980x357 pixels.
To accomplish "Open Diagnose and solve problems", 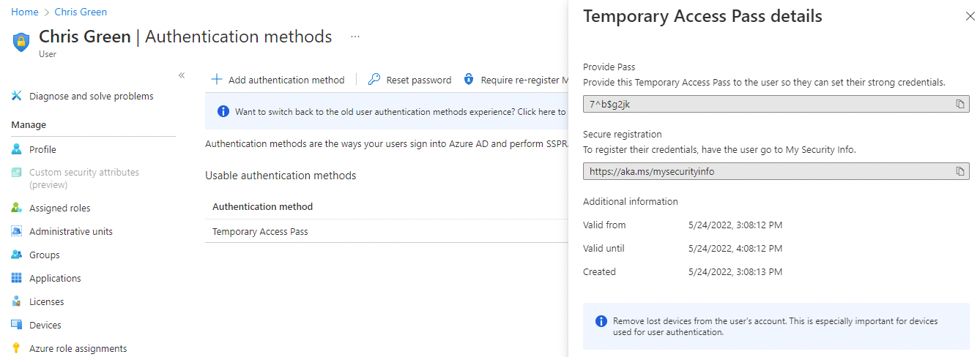I will coord(91,97).
